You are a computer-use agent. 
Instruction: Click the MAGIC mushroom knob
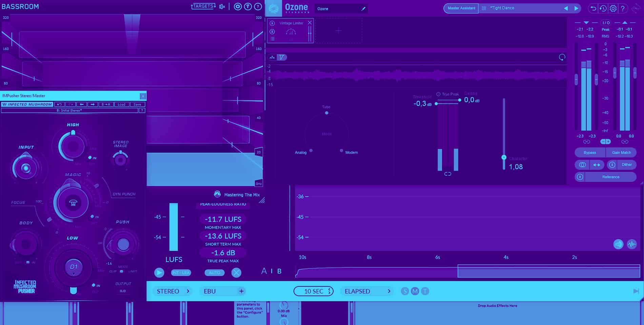point(73,202)
